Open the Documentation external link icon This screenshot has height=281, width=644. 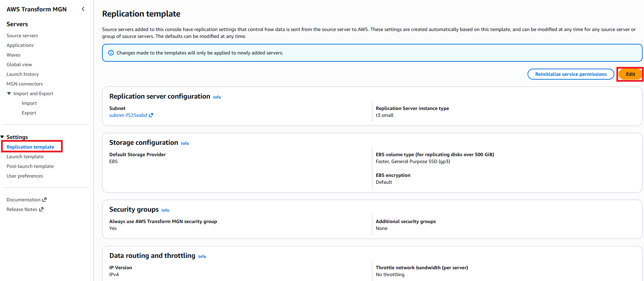[44, 200]
